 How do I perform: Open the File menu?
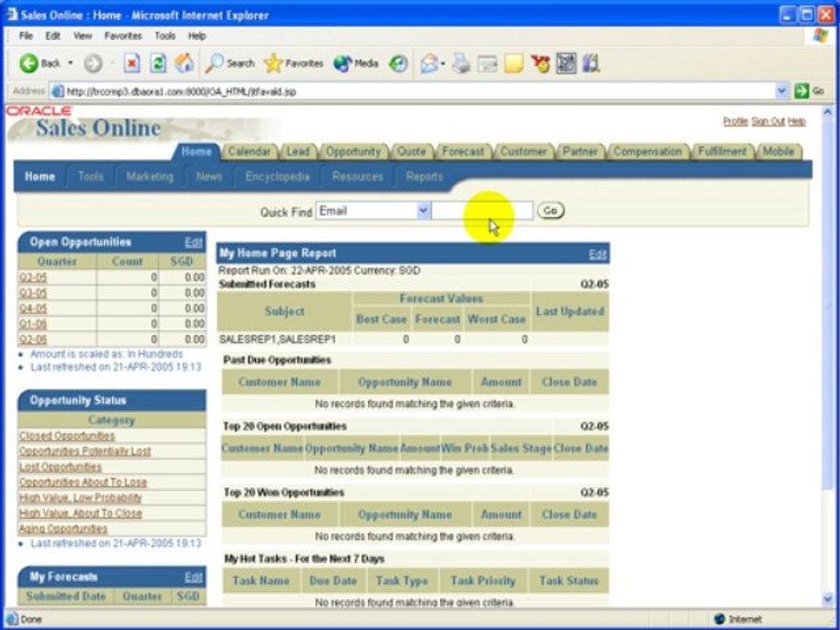[x=25, y=36]
